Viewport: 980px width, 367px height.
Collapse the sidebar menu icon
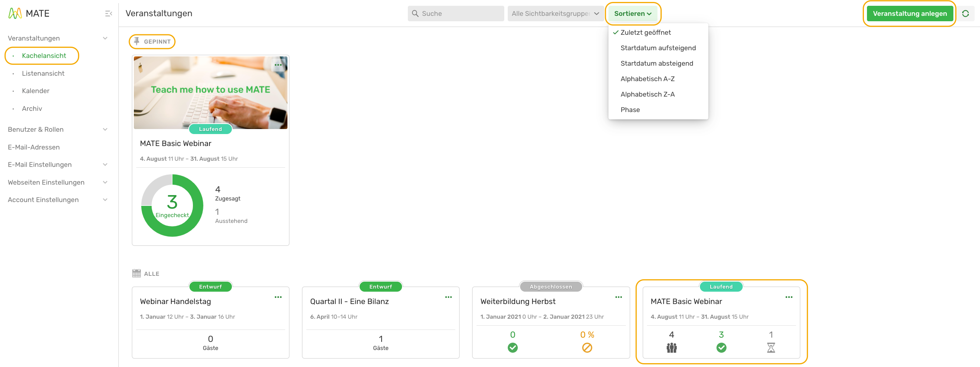tap(108, 14)
